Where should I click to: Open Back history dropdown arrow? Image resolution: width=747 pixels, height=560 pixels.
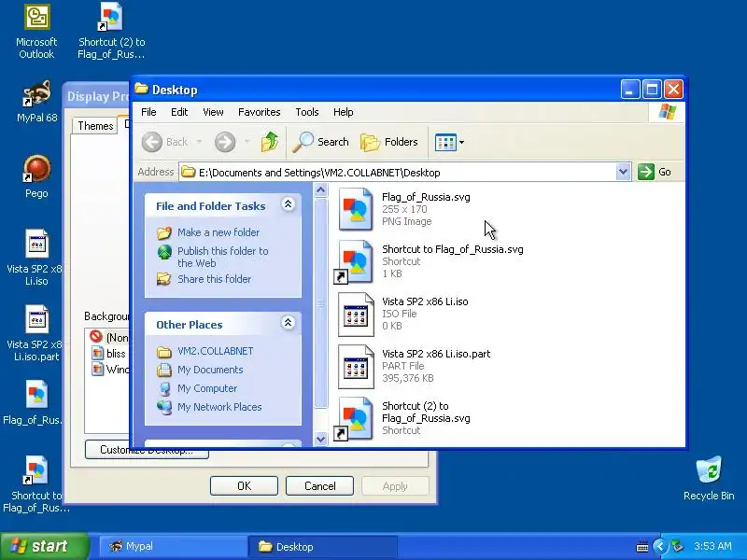[x=199, y=142]
